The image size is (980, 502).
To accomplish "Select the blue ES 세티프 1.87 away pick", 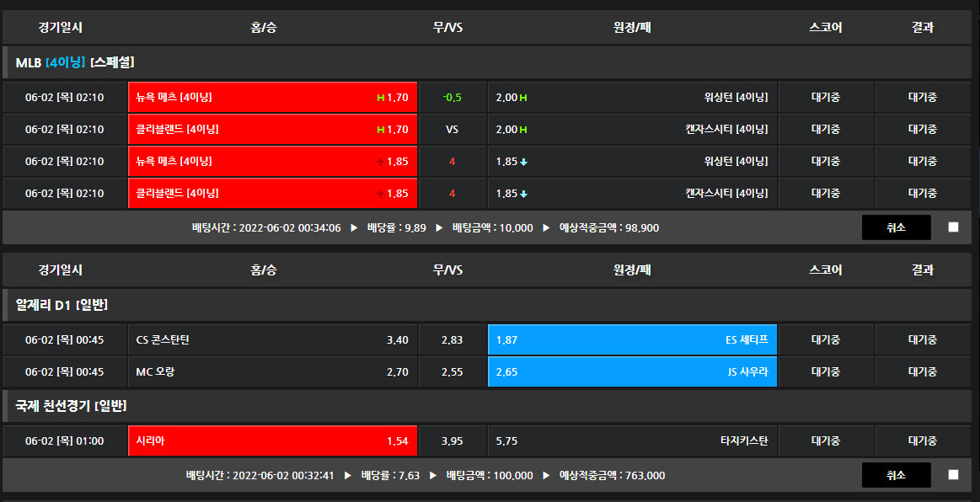I will tap(632, 340).
